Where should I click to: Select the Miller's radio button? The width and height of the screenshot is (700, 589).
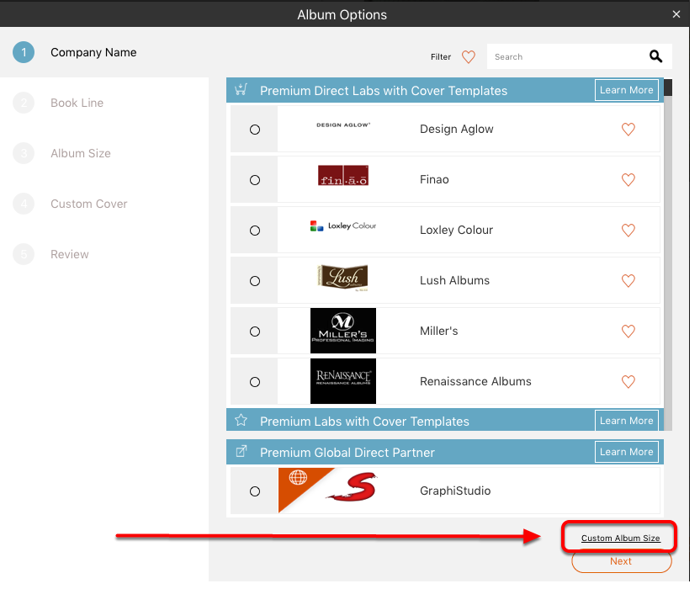click(x=255, y=332)
